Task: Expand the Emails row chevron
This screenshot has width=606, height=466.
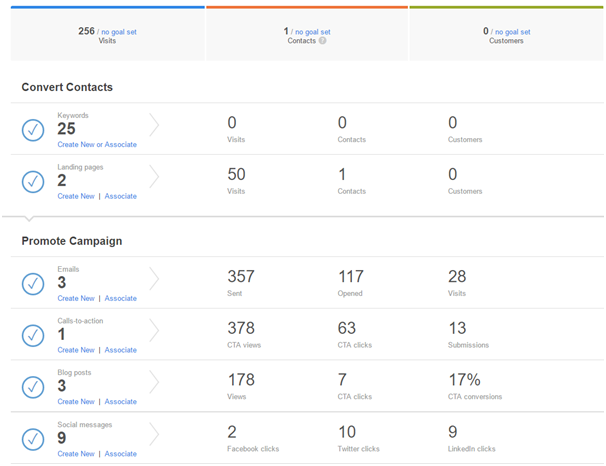Action: [154, 279]
